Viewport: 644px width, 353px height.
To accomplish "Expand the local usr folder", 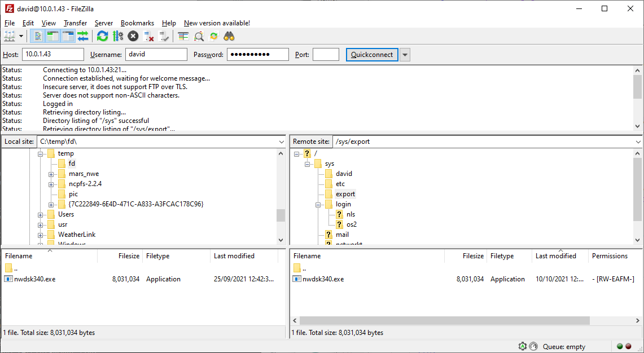I will click(x=40, y=225).
